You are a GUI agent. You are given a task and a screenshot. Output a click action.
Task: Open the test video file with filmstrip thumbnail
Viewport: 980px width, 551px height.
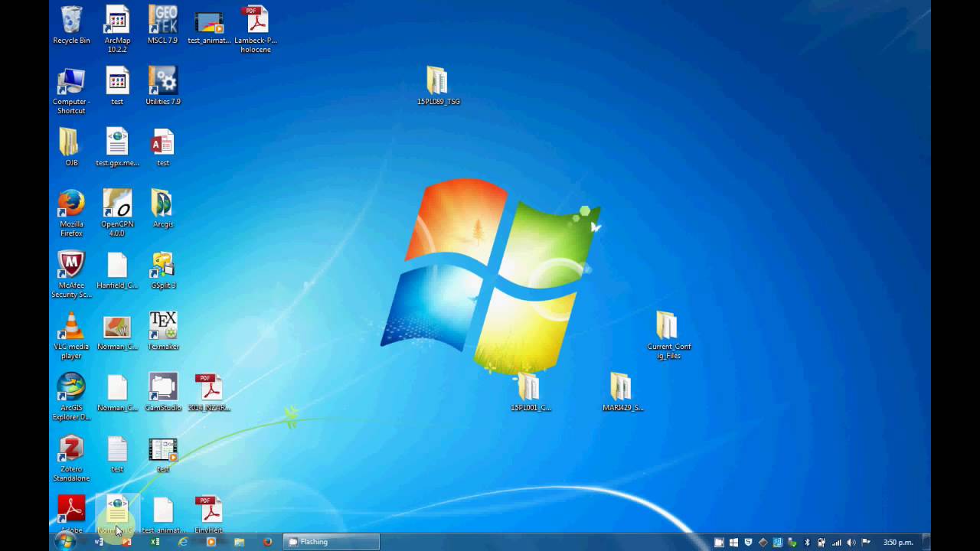click(x=162, y=454)
